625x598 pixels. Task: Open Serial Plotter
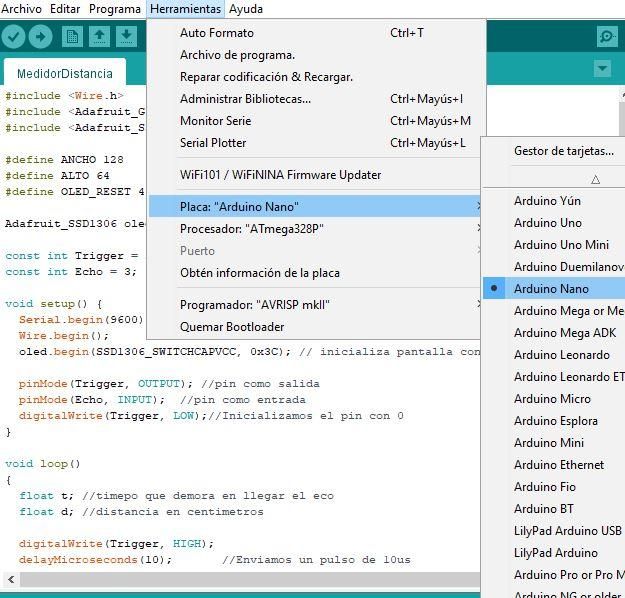click(x=314, y=143)
